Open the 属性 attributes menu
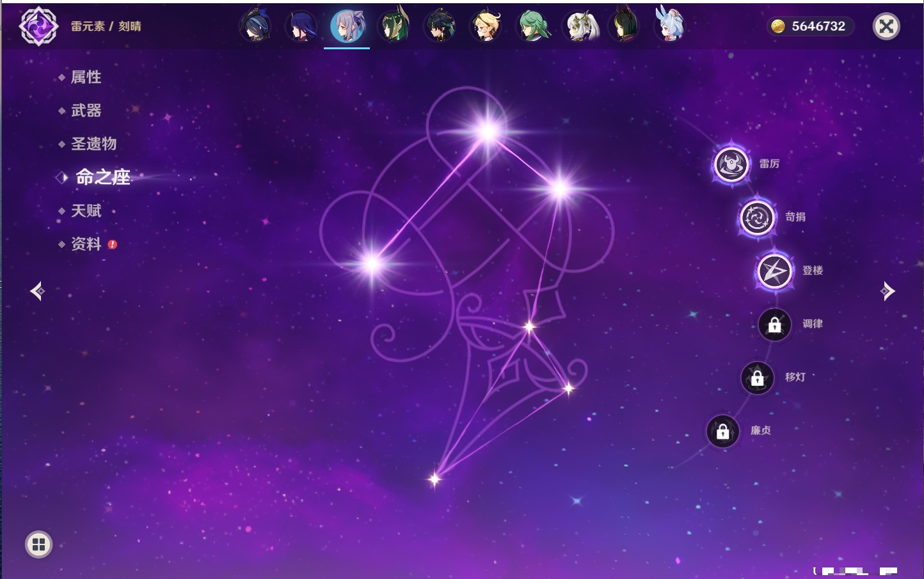This screenshot has width=924, height=579. pos(86,77)
